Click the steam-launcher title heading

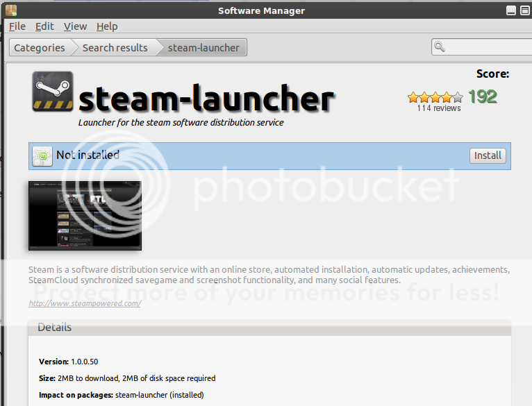tap(206, 99)
